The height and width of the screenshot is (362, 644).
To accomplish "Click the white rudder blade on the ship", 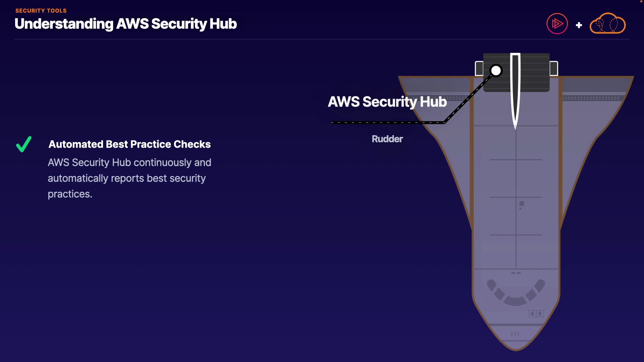I will click(515, 90).
